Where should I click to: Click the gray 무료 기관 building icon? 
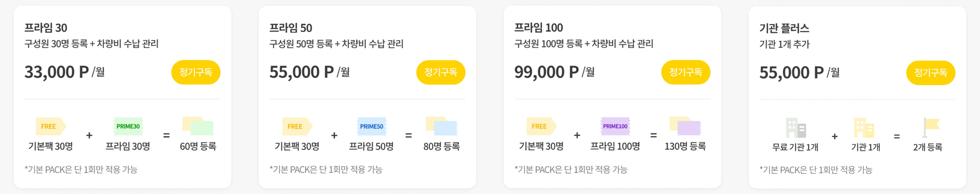pos(796,127)
